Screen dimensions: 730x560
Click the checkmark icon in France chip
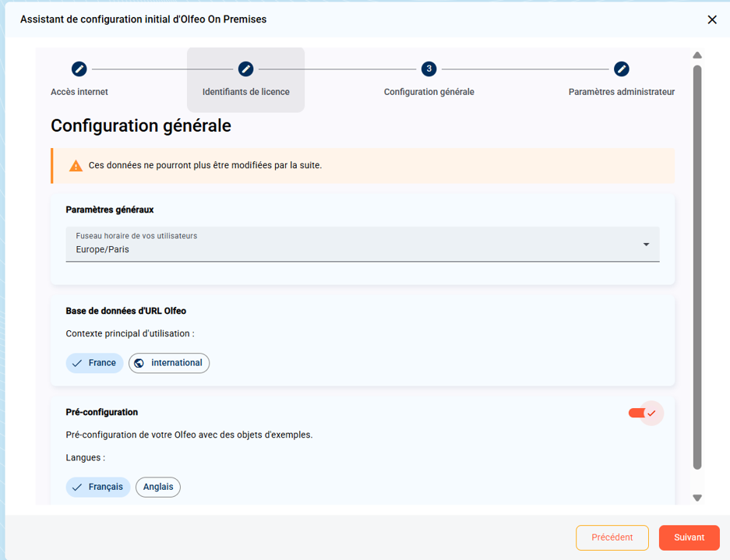pyautogui.click(x=77, y=363)
